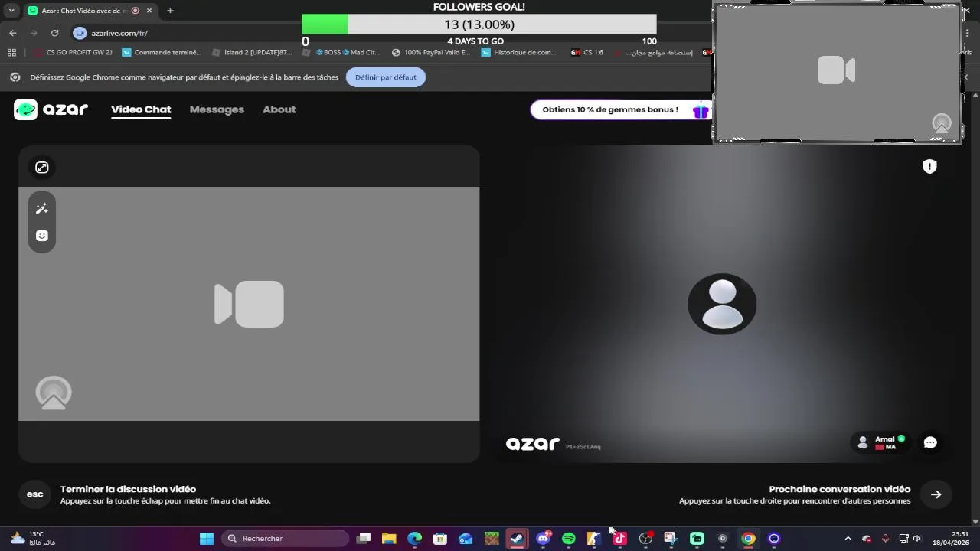
Task: Click Définir par défaut button
Action: pyautogui.click(x=386, y=77)
